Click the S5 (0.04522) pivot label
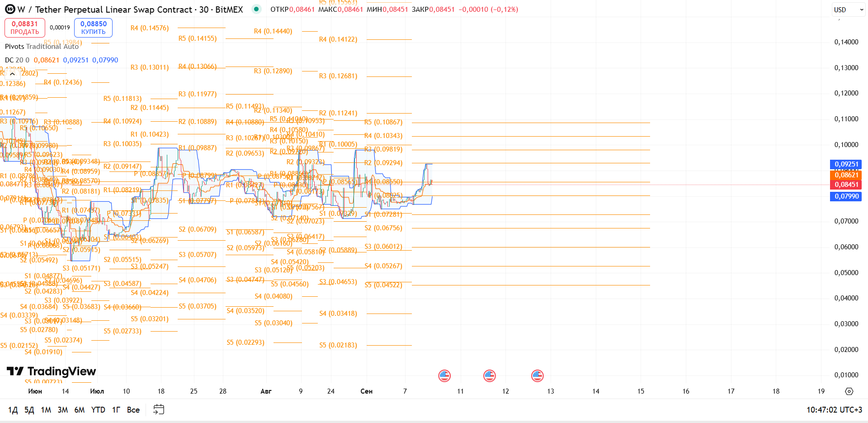 383,285
